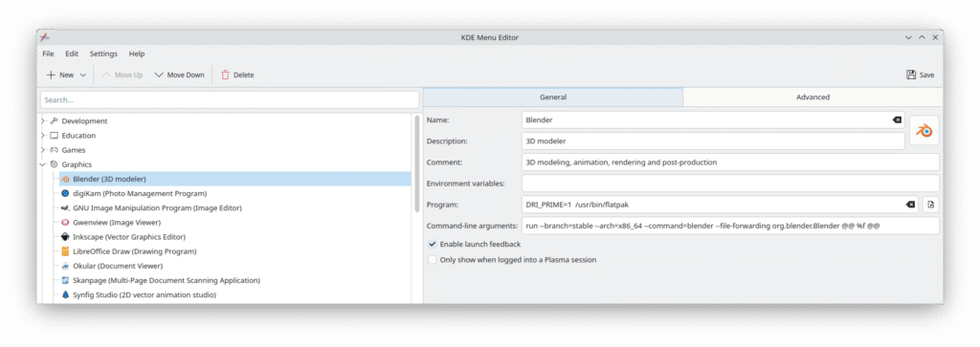
Task: Switch to the General tab
Action: (x=553, y=98)
